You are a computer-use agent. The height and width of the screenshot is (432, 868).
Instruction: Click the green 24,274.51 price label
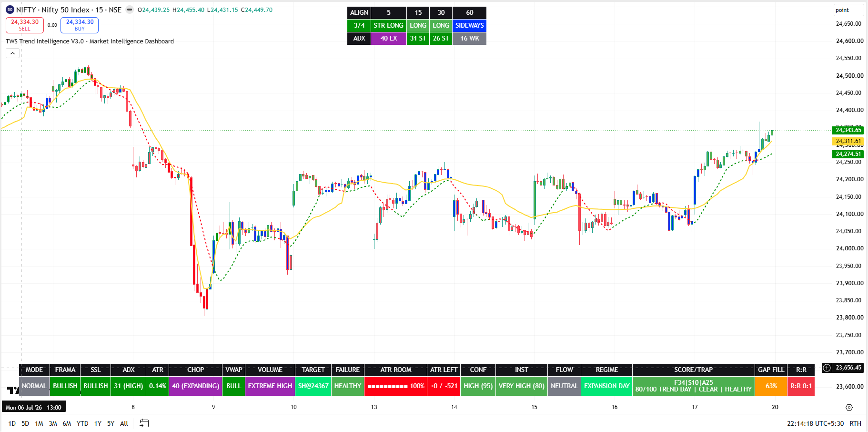click(x=848, y=154)
